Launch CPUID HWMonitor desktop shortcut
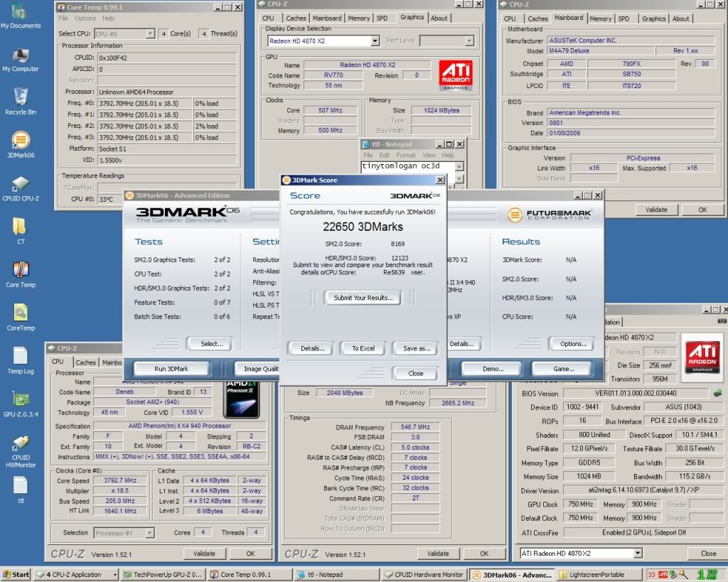The image size is (728, 582). (x=21, y=451)
